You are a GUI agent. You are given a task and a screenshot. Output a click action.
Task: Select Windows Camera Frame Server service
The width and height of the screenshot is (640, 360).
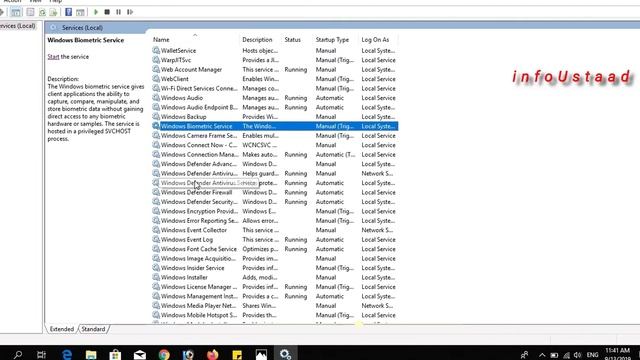pyautogui.click(x=275, y=136)
